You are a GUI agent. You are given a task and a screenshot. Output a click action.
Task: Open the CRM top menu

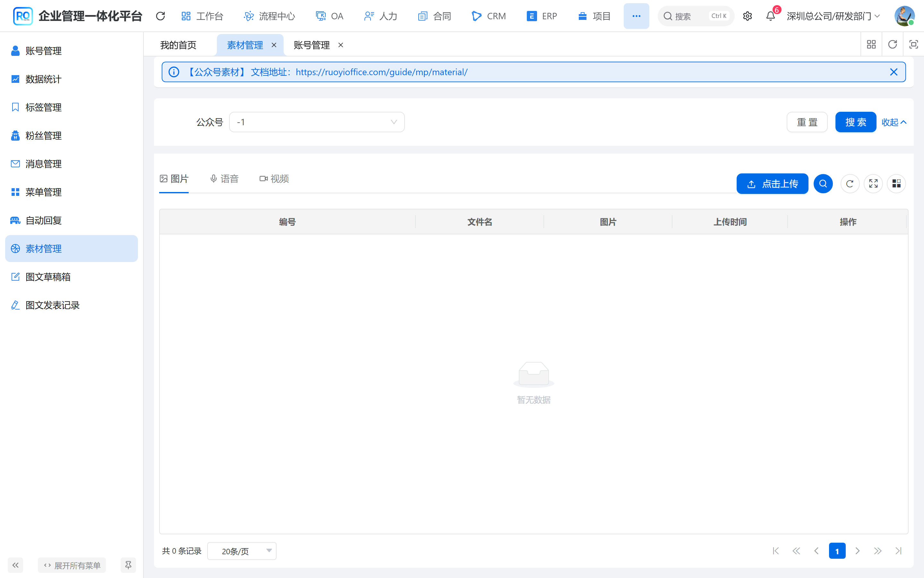(489, 16)
